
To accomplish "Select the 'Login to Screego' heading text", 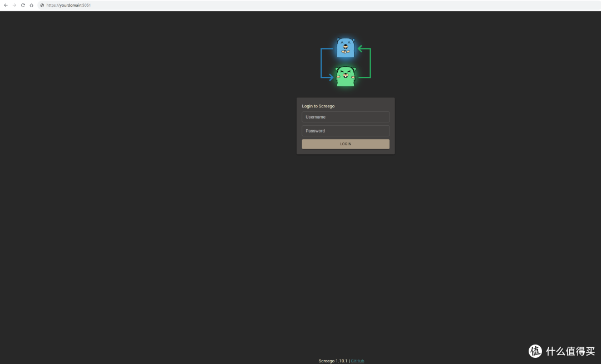I will click(318, 106).
